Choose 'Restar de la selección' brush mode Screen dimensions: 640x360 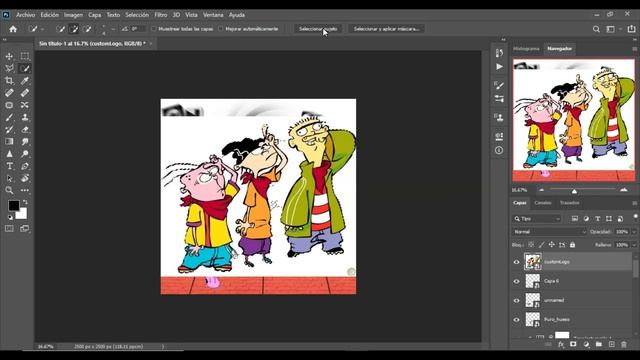click(87, 29)
